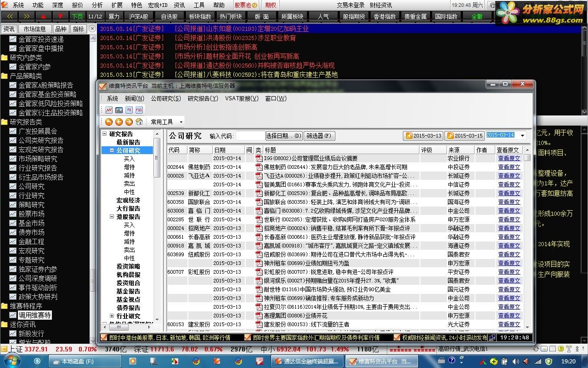Image resolution: width=588 pixels, height=368 pixels.
Task: Toggle checkbox 即时世界主要国家指数 ticker item
Action: click(247, 337)
